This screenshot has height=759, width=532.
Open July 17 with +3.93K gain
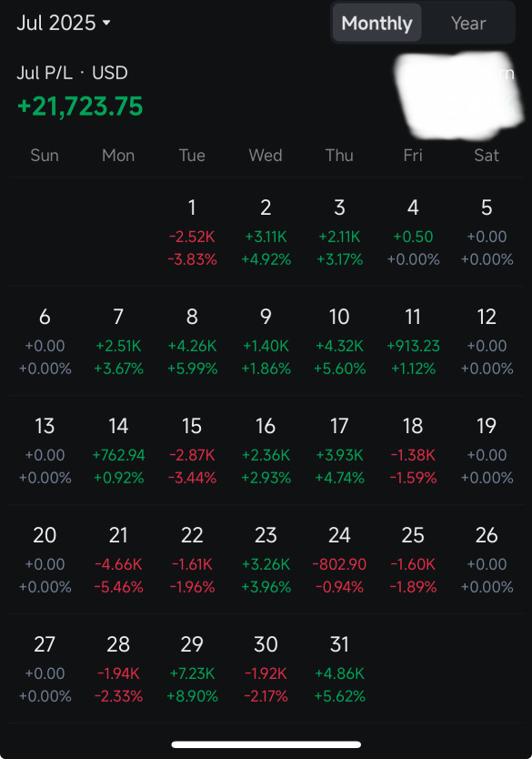click(339, 451)
